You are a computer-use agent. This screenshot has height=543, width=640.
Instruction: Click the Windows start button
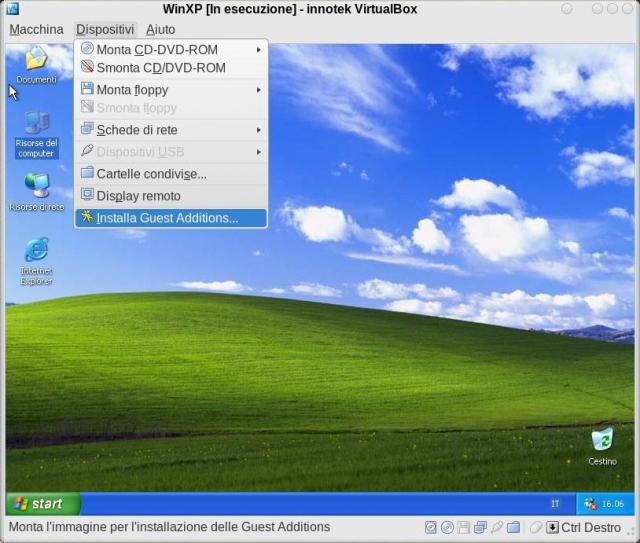point(43,504)
